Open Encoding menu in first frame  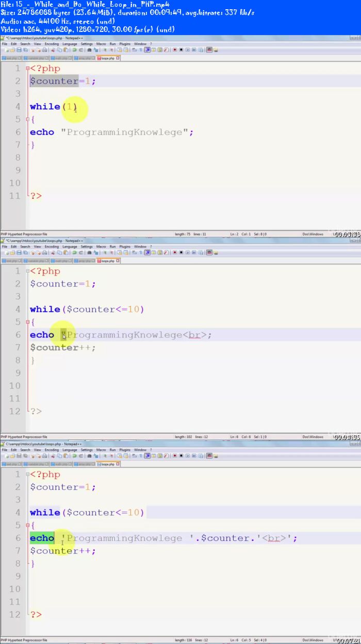tap(52, 44)
